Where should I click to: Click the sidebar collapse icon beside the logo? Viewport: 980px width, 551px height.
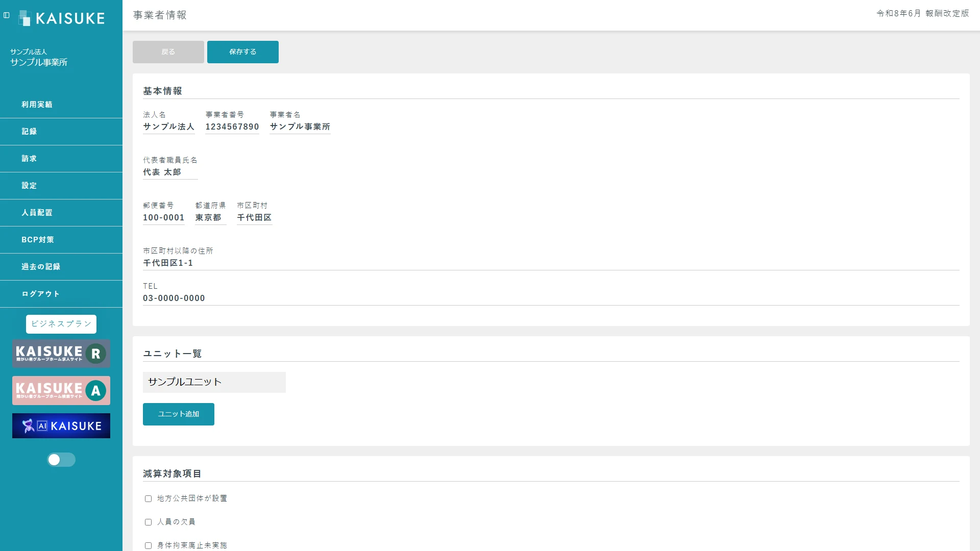(x=7, y=15)
